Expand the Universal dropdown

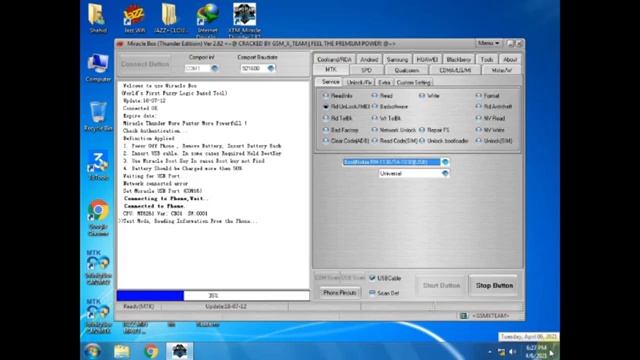tap(445, 173)
